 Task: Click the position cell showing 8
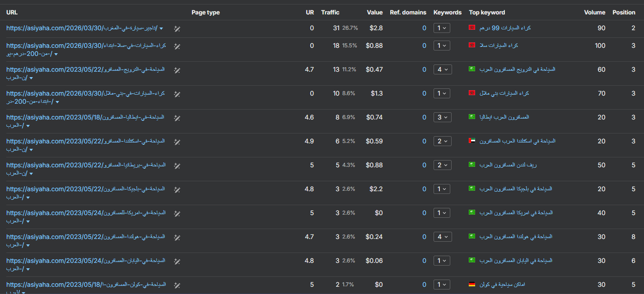(x=634, y=237)
